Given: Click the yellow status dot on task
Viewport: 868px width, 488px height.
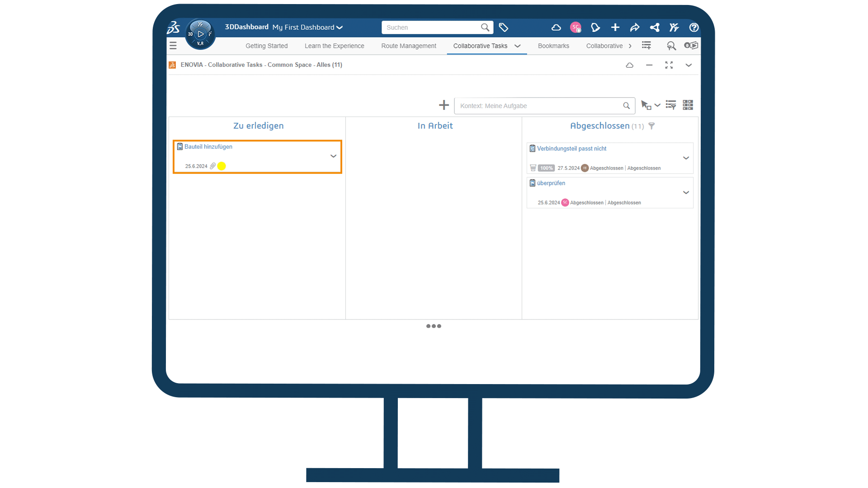Looking at the screenshot, I should pos(222,166).
